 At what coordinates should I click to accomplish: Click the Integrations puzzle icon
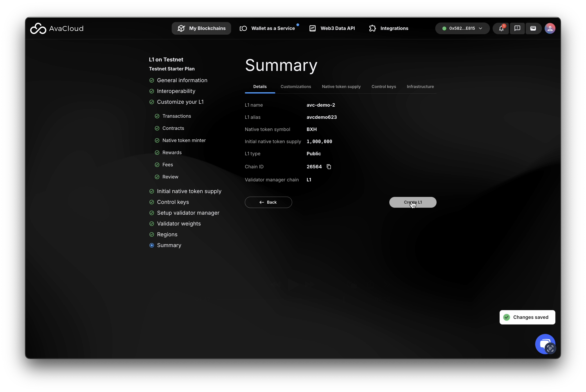pos(372,29)
